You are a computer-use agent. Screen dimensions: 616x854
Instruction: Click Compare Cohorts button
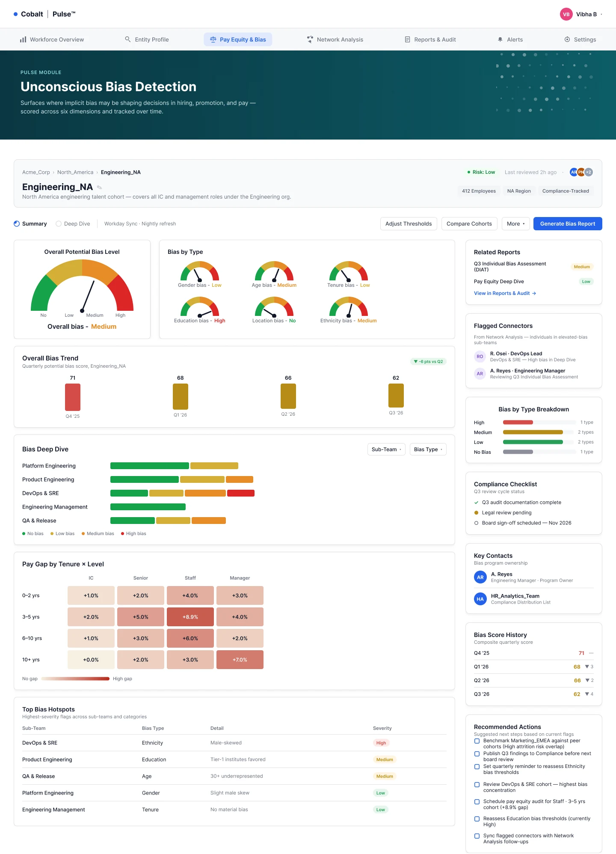coord(469,223)
